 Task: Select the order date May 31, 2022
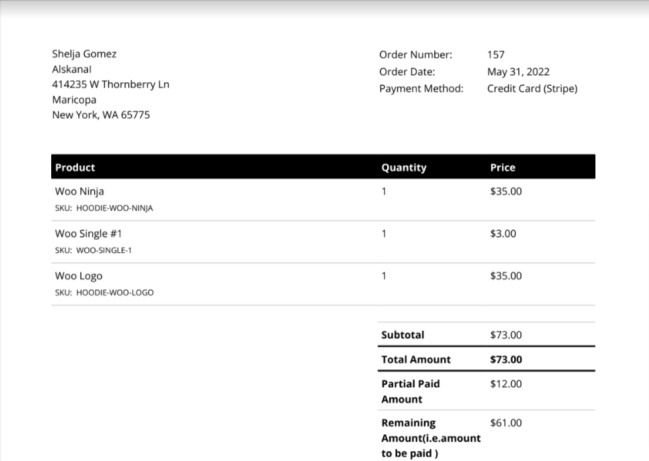click(518, 72)
